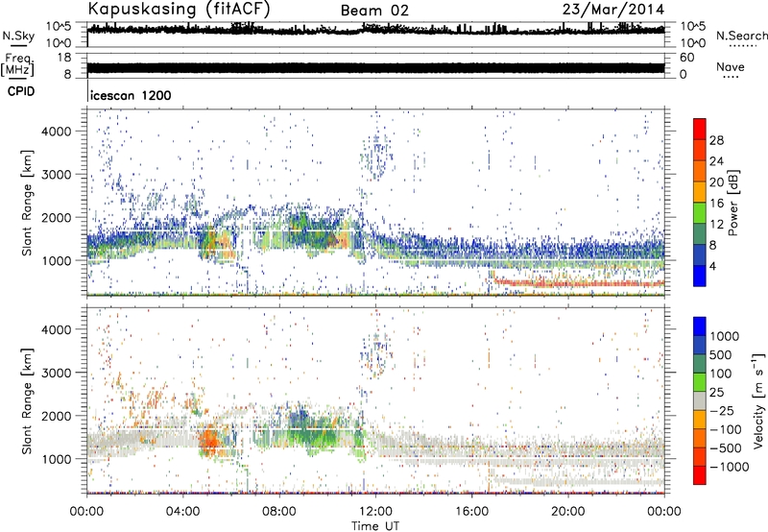Click the 'Nave' legend label
The width and height of the screenshot is (768, 532).
(731, 67)
